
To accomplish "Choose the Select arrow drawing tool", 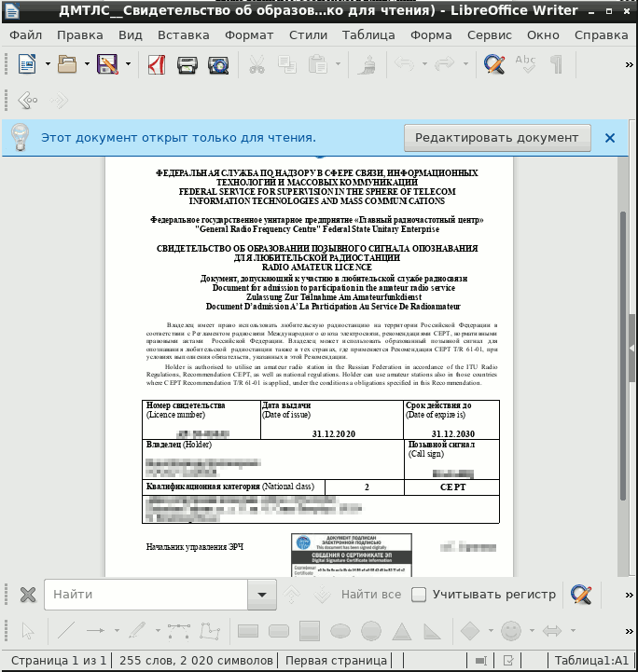I will [28, 631].
